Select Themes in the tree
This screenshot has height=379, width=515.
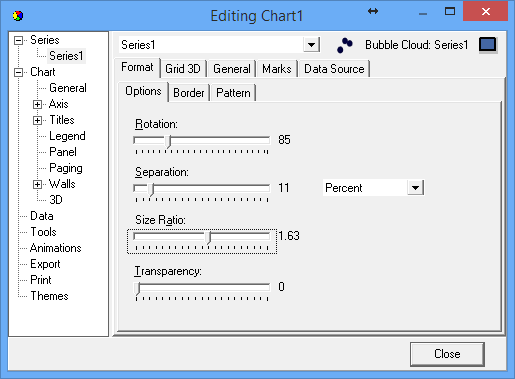tap(49, 296)
